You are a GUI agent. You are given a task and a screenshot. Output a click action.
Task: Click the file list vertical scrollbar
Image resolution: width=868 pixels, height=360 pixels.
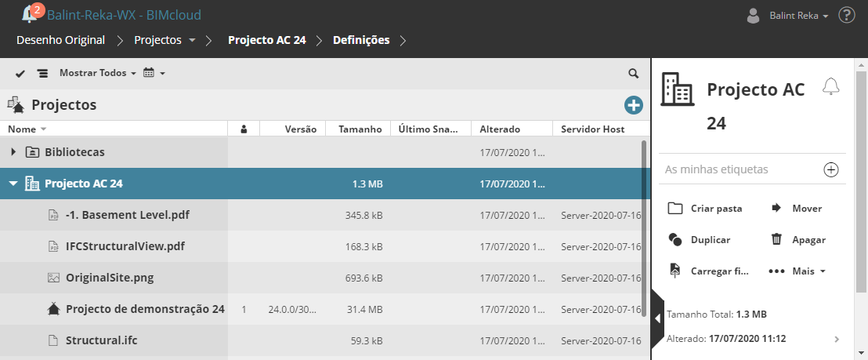tap(644, 227)
